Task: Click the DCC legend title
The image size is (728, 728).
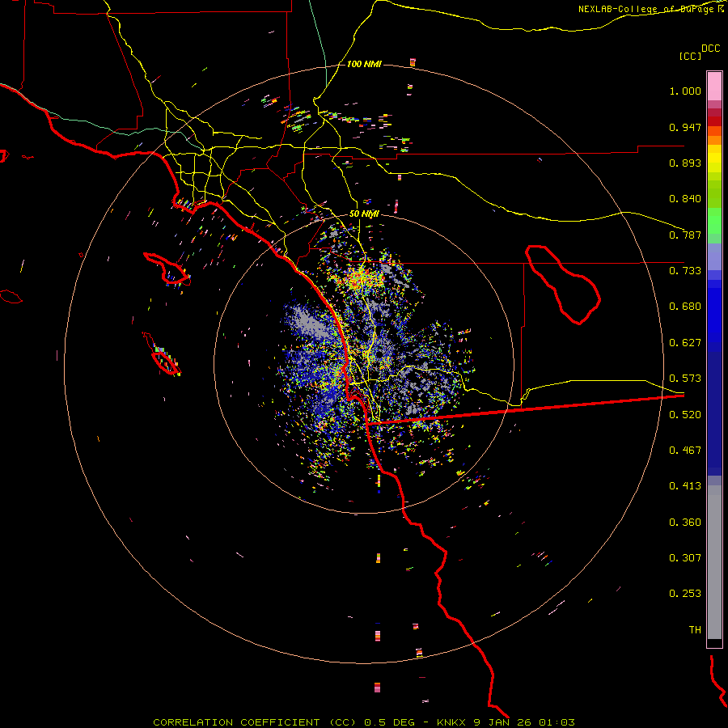Action: pyautogui.click(x=710, y=49)
